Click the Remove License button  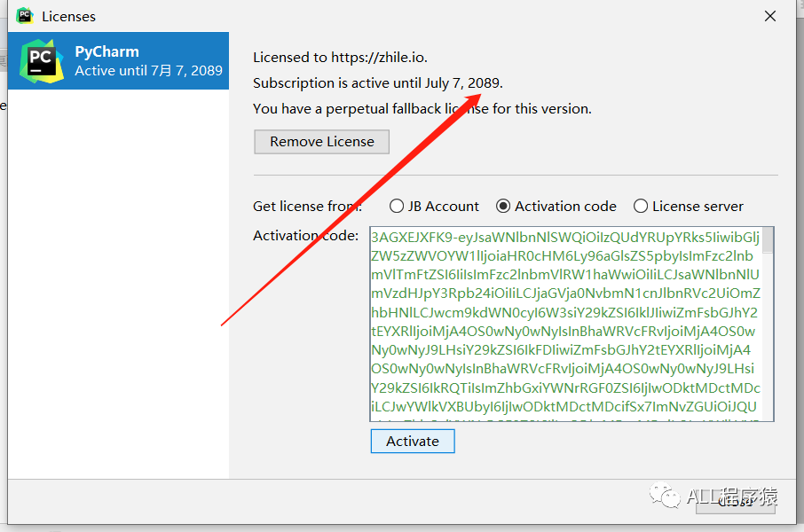[321, 142]
